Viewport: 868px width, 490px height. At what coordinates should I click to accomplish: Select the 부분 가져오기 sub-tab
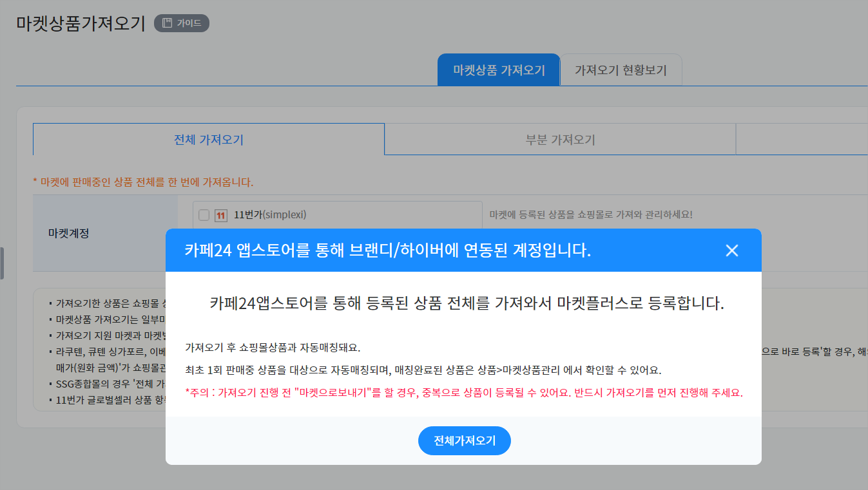coord(560,139)
